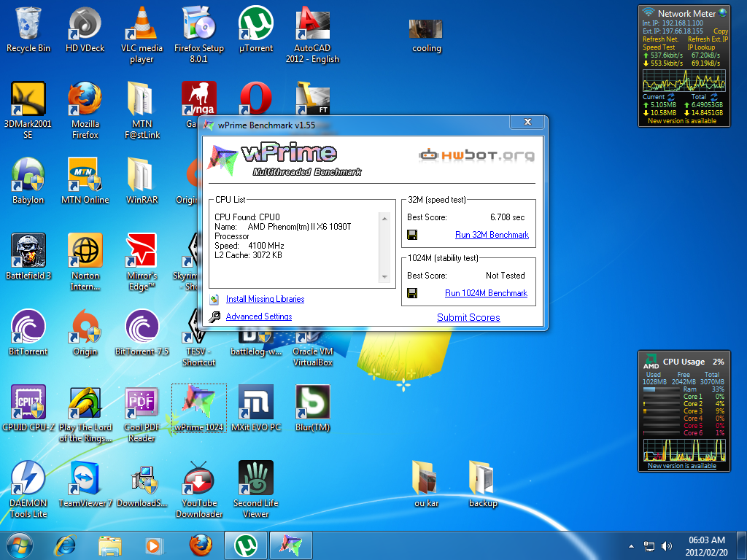Open Windows Explorer from taskbar
This screenshot has width=747, height=560.
110,545
